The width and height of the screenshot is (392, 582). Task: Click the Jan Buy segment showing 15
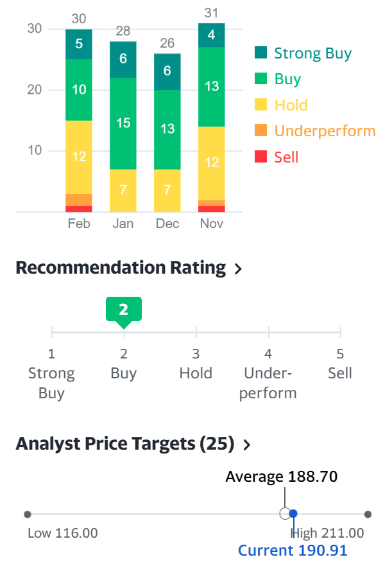coord(123,123)
